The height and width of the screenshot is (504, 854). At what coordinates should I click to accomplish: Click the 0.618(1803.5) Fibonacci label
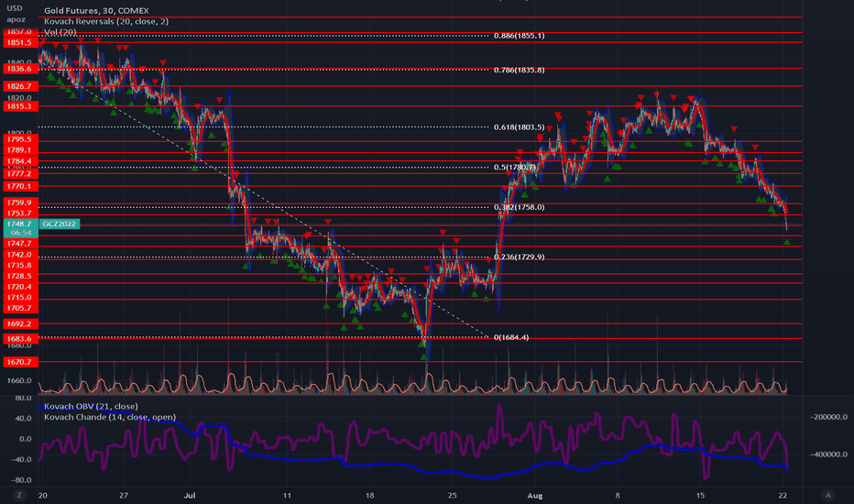519,127
